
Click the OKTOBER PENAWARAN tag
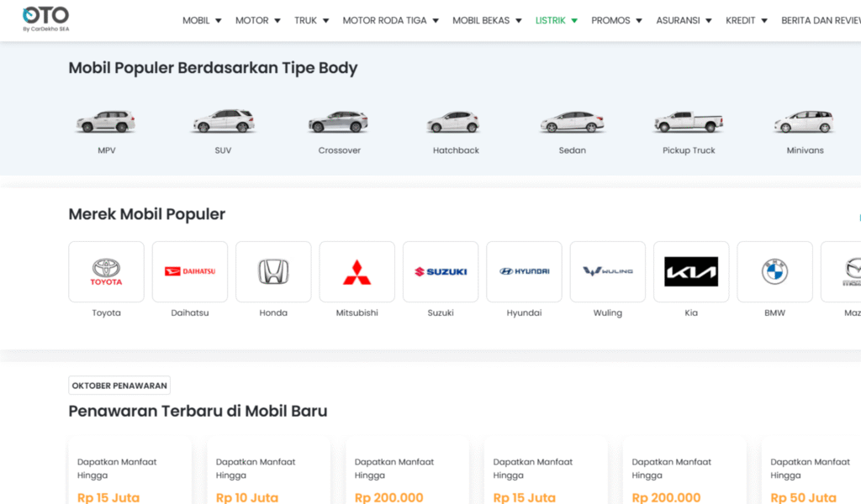pos(119,386)
